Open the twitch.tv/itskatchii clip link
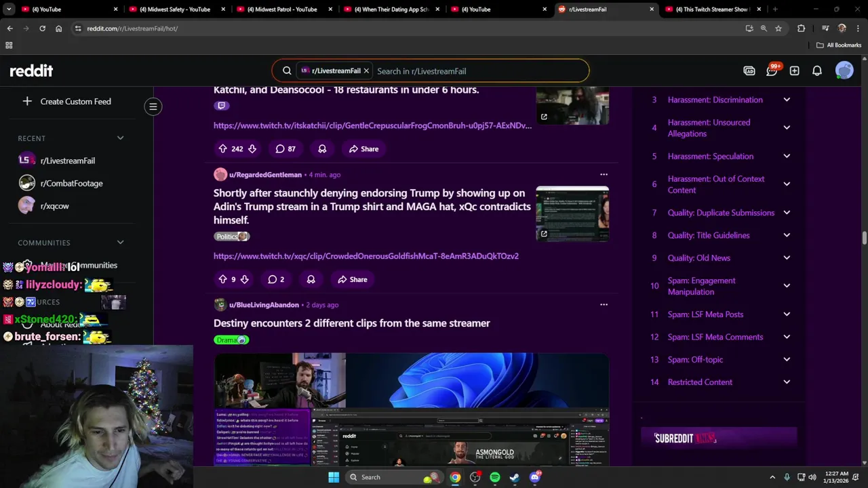 point(372,125)
